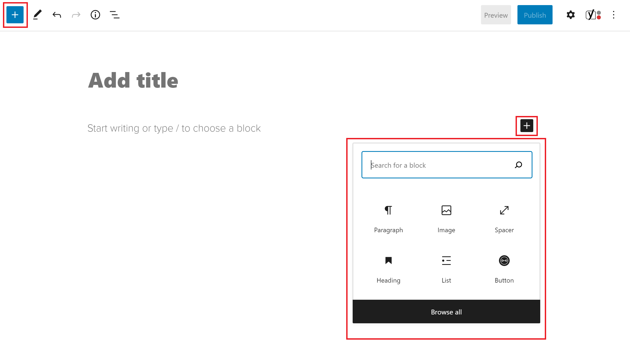Preview the current post
Viewport: 630px width, 364px height.
(x=496, y=15)
